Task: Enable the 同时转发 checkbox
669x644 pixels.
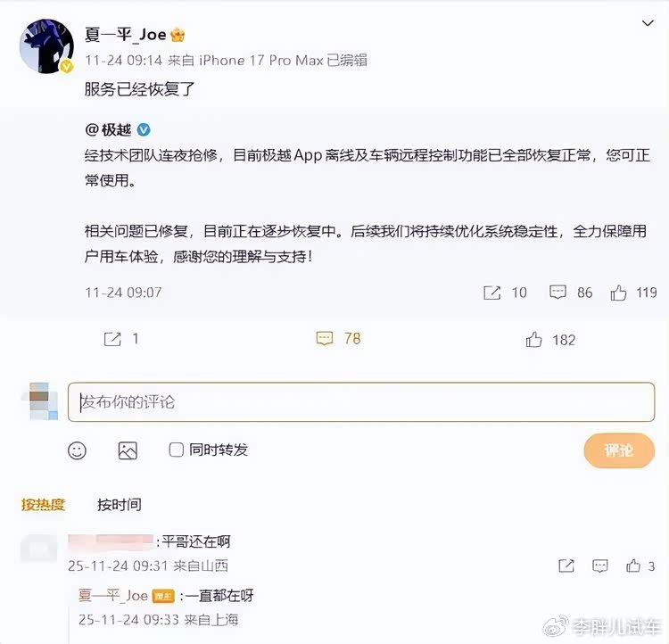Action: point(177,450)
